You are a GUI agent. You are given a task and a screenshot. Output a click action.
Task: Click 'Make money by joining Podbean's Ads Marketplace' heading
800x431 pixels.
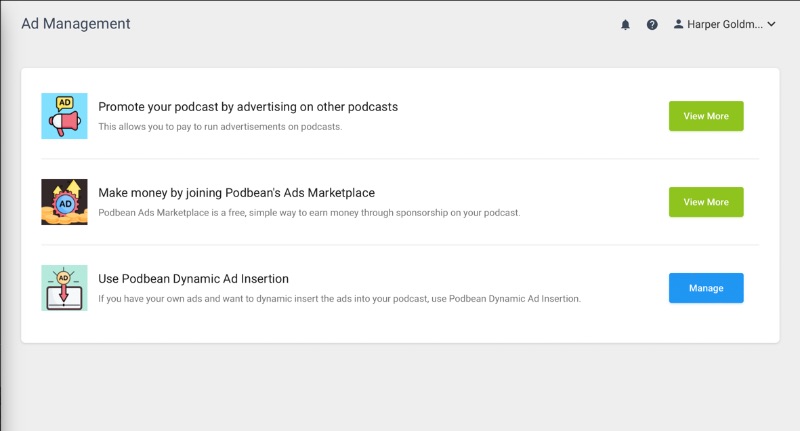pyautogui.click(x=236, y=193)
